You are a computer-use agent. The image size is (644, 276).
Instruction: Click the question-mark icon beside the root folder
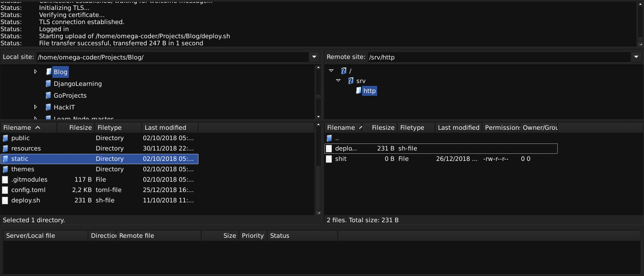click(x=343, y=70)
